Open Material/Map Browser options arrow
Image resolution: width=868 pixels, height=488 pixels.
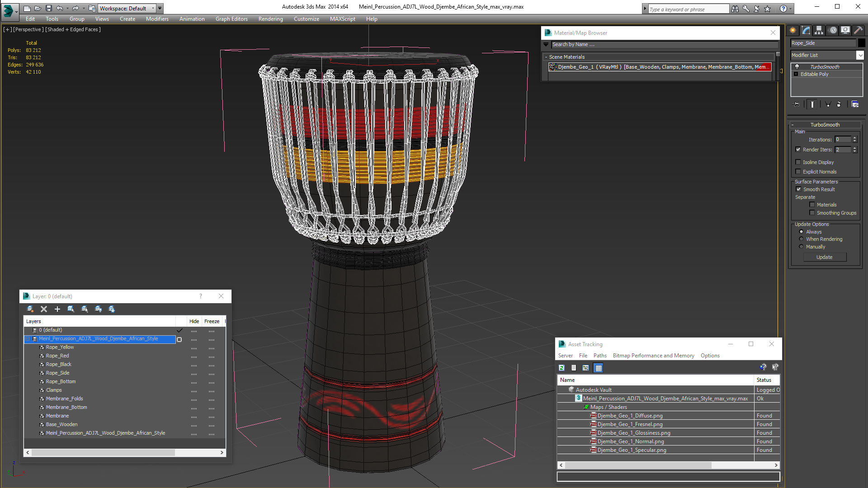pyautogui.click(x=546, y=45)
